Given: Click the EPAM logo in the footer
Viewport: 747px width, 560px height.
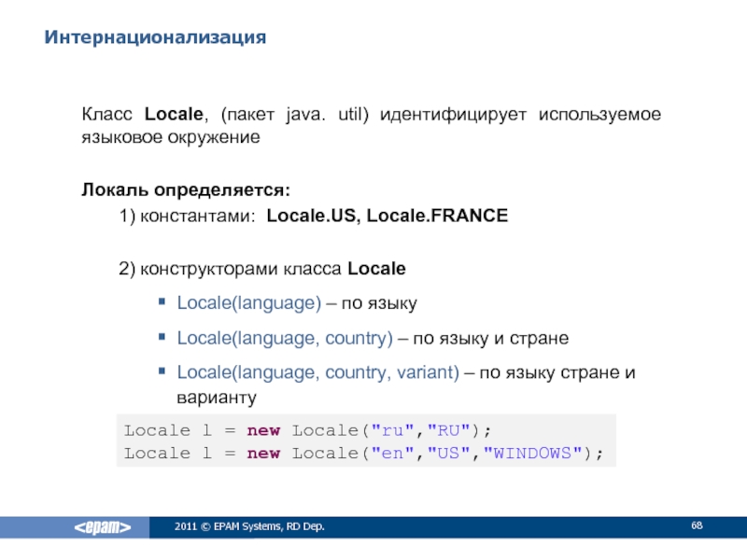Looking at the screenshot, I should pos(103,528).
